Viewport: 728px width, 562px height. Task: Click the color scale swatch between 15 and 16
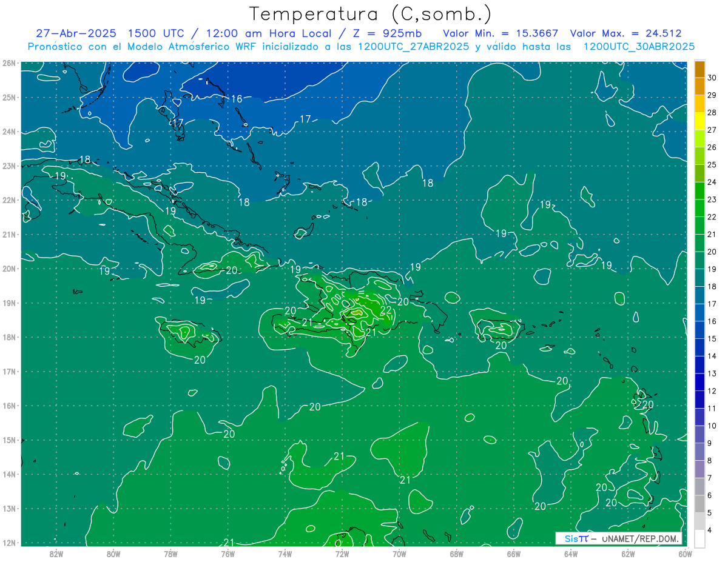click(x=699, y=330)
